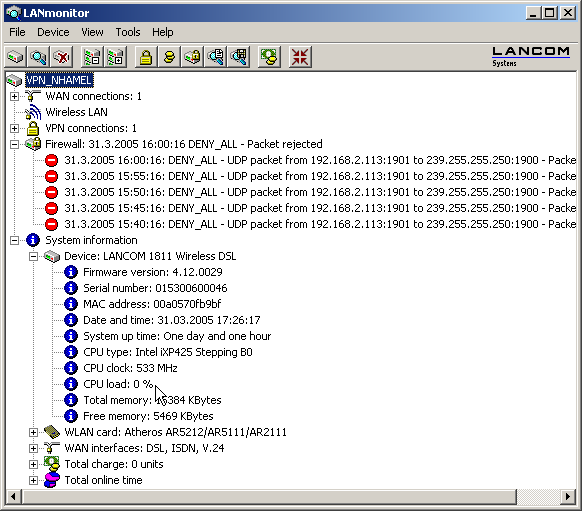Click the yellow padlock VPN toolbar icon
582x511 pixels.
[146, 57]
